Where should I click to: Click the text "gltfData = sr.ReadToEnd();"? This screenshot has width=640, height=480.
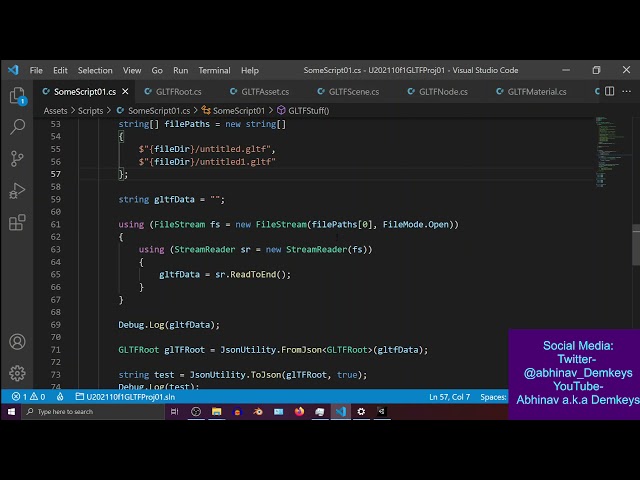[225, 274]
